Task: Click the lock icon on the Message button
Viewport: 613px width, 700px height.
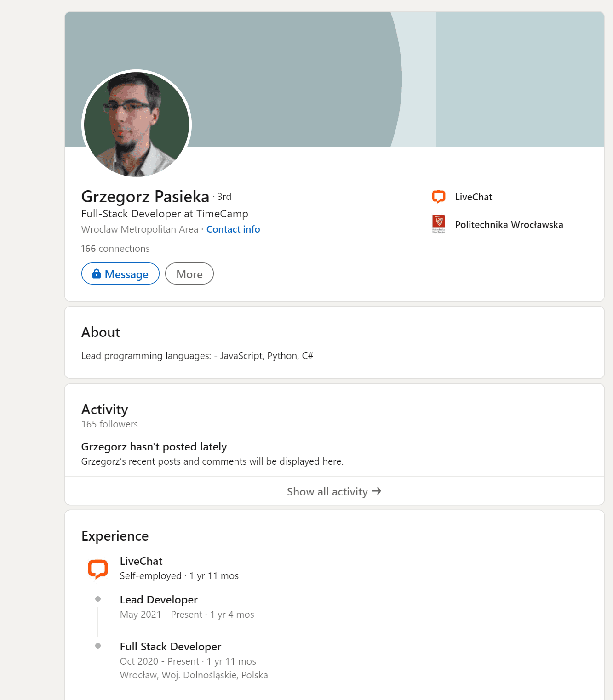Action: [x=97, y=274]
